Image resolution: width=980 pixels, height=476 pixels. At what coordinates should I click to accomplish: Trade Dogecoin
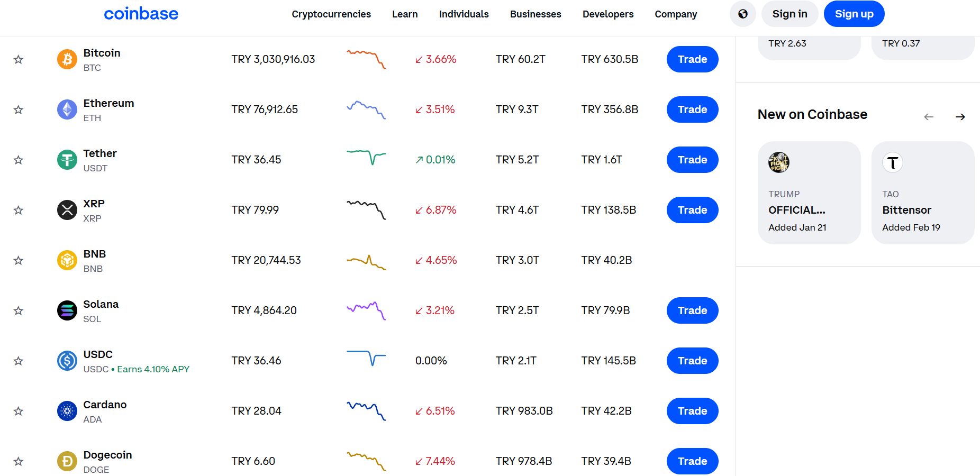pyautogui.click(x=693, y=461)
